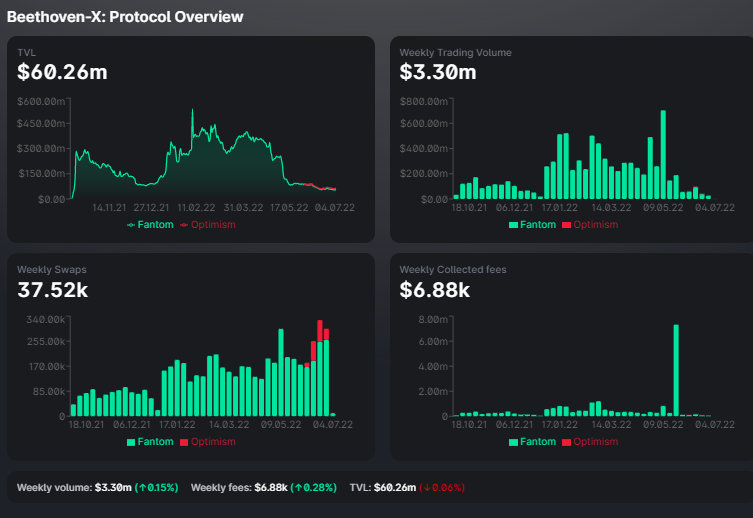Click the green up arrow 0.15% volume change
Image resolution: width=753 pixels, height=518 pixels.
click(157, 488)
